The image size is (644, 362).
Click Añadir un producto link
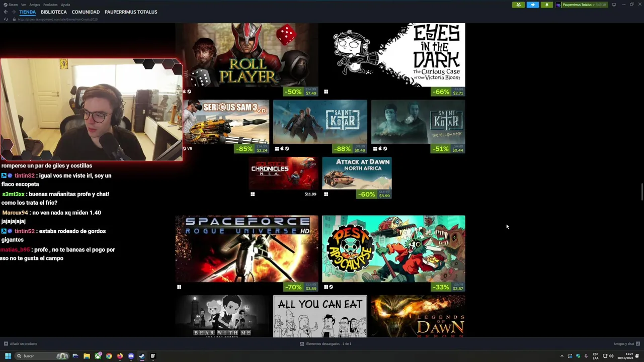(24, 344)
